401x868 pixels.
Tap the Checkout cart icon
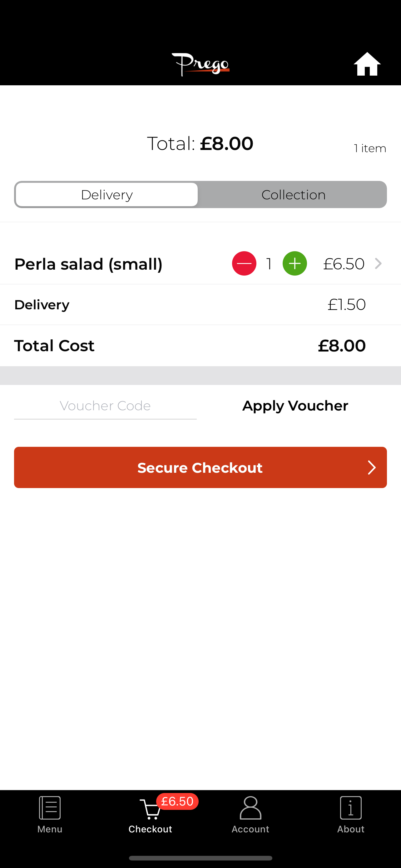click(x=150, y=809)
